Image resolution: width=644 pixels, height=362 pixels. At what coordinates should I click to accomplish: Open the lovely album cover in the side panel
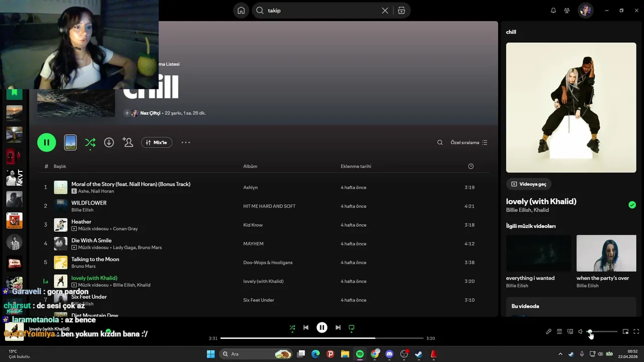571,108
